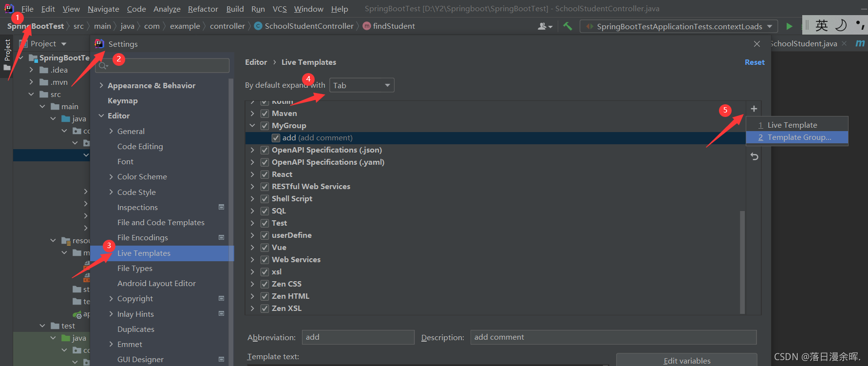Open the File Types settings page
This screenshot has width=868, height=366.
pyautogui.click(x=135, y=268)
